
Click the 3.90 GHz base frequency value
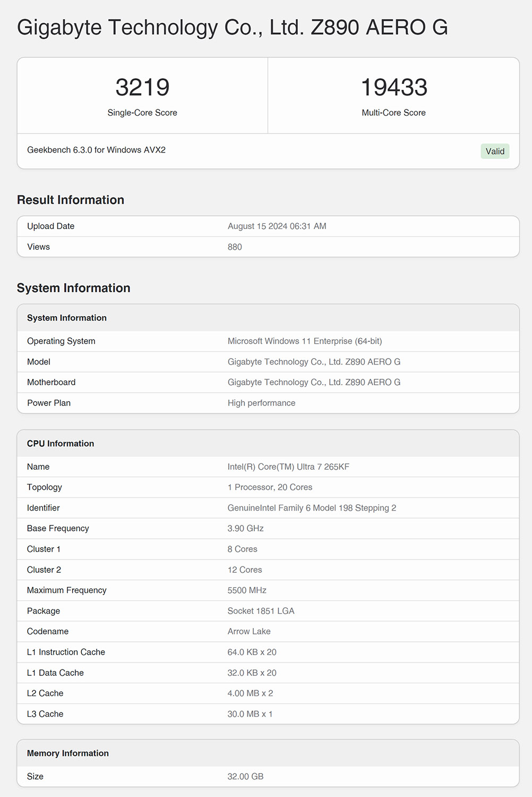pyautogui.click(x=246, y=529)
